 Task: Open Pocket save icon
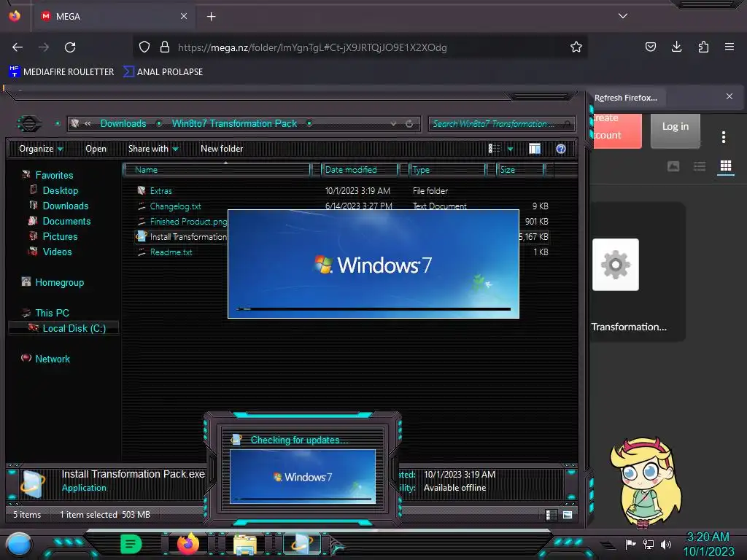click(x=650, y=47)
